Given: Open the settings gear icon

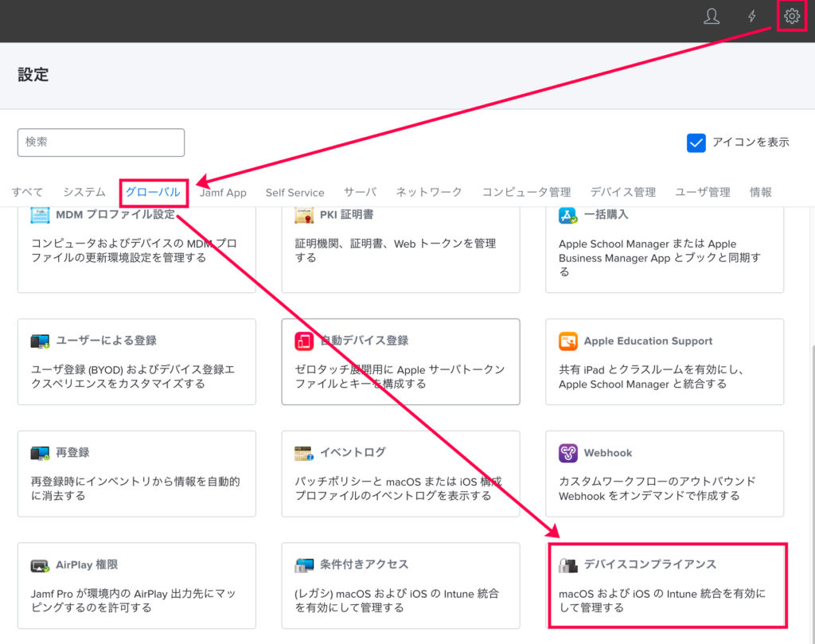Looking at the screenshot, I should [x=792, y=16].
